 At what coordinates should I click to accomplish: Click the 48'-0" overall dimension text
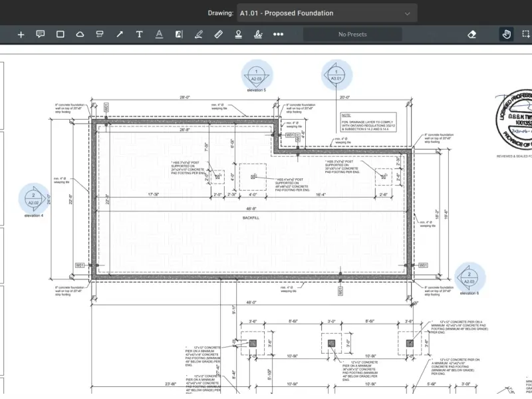click(x=251, y=303)
